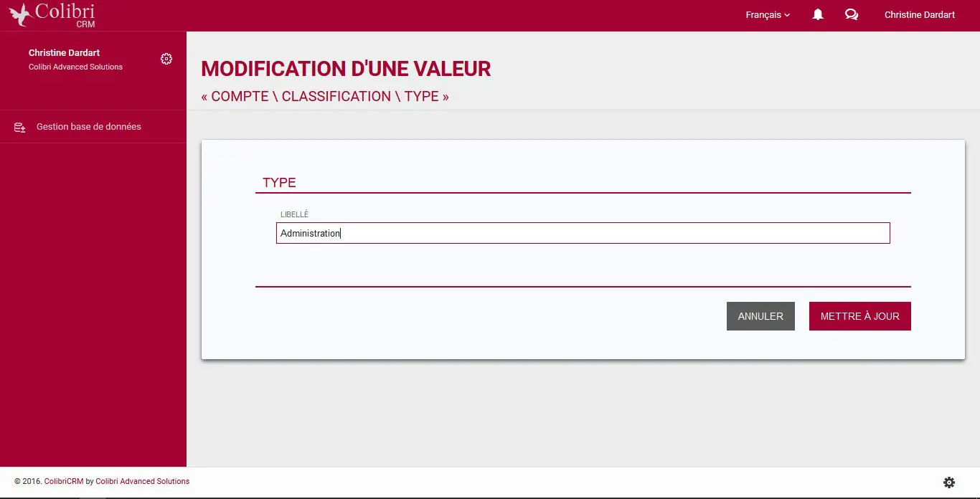Open the notifications bell icon

(818, 14)
